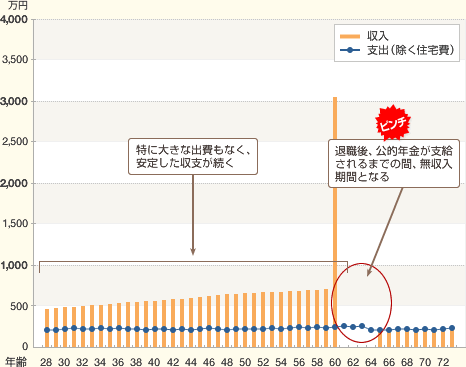Select the blue expense dot at age 28
The width and height of the screenshot is (466, 367).
pyautogui.click(x=47, y=330)
